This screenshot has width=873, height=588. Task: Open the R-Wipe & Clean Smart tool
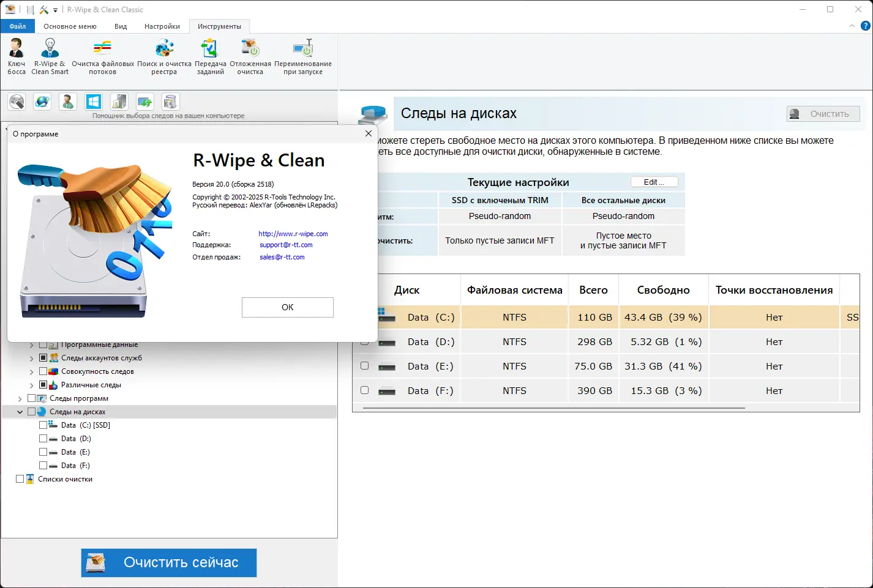[x=50, y=55]
